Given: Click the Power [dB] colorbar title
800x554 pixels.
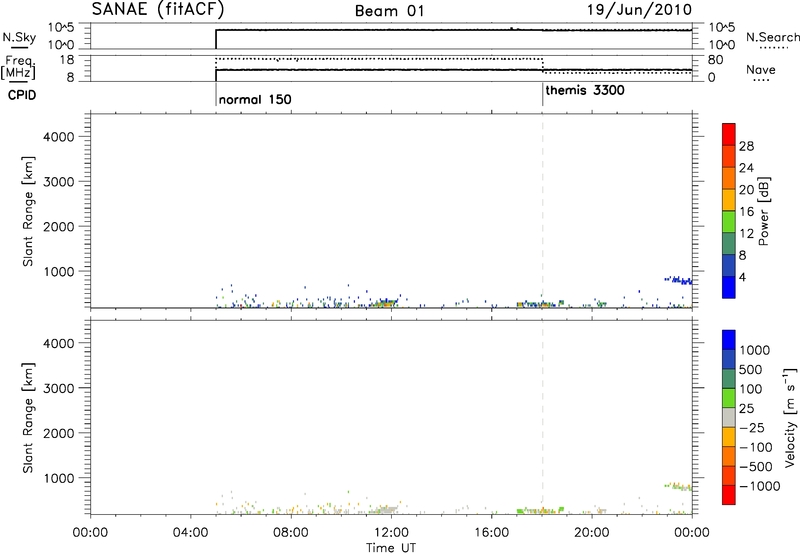Looking at the screenshot, I should coord(763,211).
